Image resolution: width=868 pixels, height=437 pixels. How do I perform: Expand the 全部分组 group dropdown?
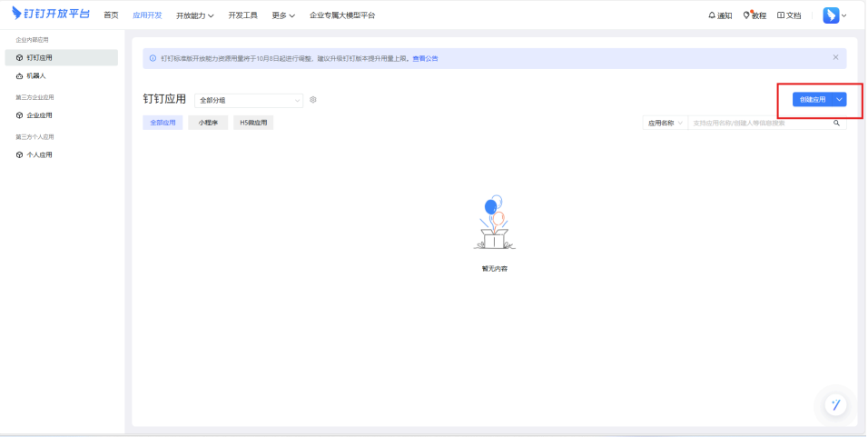tap(249, 100)
